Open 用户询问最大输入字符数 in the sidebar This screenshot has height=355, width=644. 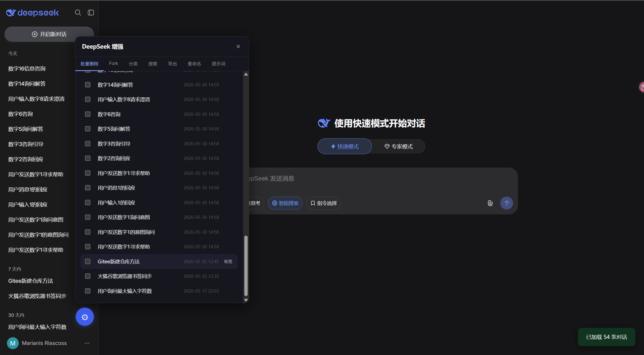(x=37, y=327)
